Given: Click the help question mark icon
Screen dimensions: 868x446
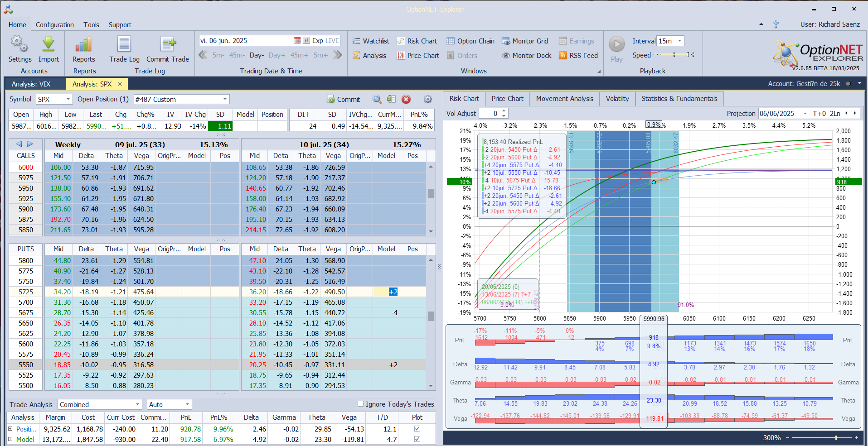Looking at the screenshot, I should [776, 24].
